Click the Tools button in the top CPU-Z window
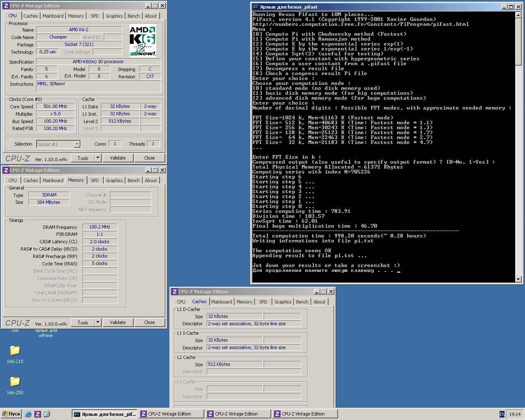The width and height of the screenshot is (525, 420). coord(83,158)
